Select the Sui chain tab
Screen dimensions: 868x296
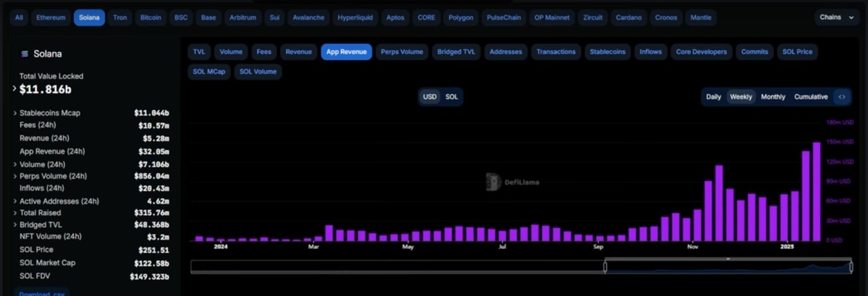click(274, 17)
